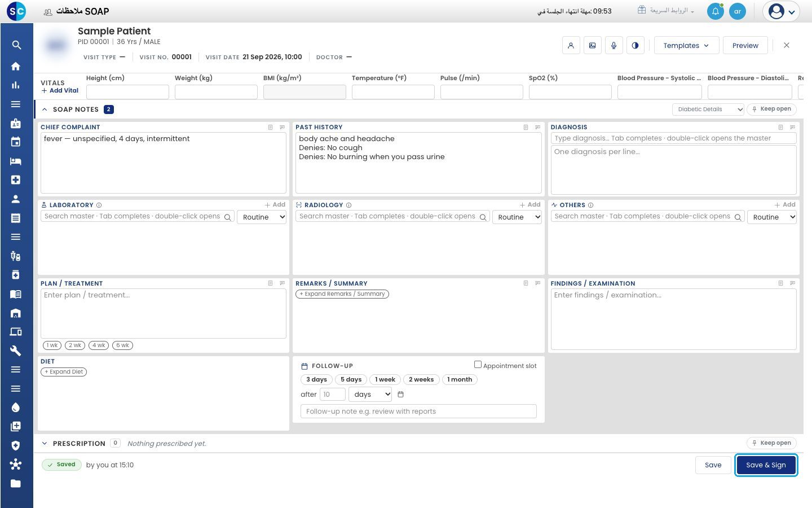This screenshot has height=508, width=812.
Task: Click the follow-up date calendar picker icon
Action: pos(401,395)
